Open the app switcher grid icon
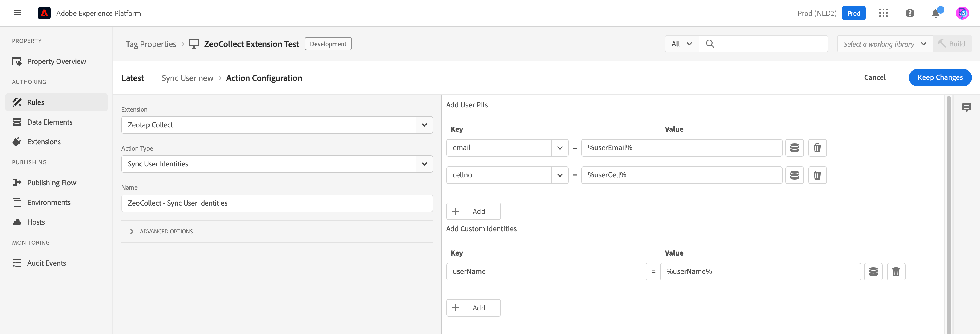 (883, 13)
